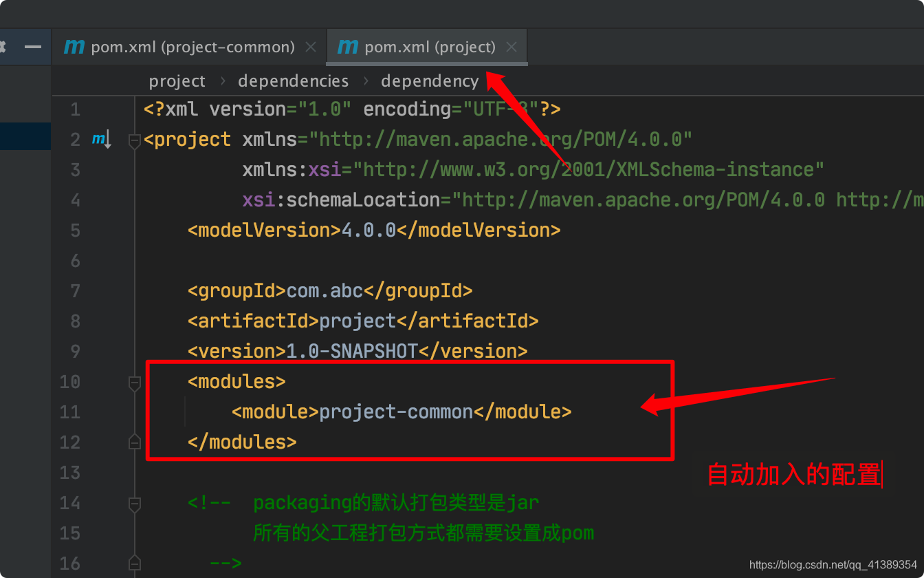
Task: Click 'project' in the breadcrumb bar
Action: click(177, 81)
